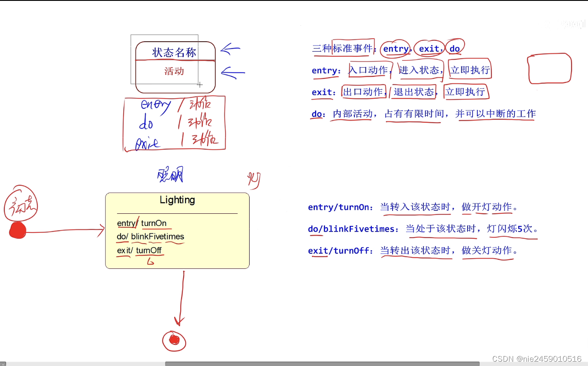Select the 当转入该状态时 text
Image resolution: width=588 pixels, height=366 pixels.
click(x=415, y=207)
